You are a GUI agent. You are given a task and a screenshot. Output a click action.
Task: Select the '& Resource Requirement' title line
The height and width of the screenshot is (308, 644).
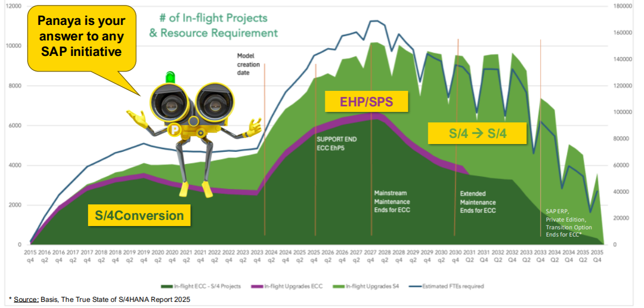click(x=213, y=33)
